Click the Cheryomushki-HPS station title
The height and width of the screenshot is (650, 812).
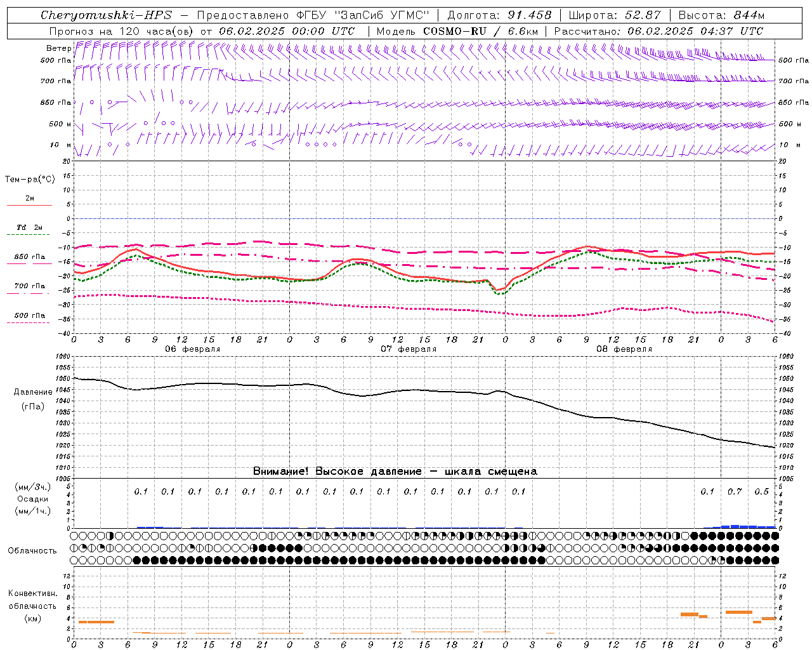106,15
